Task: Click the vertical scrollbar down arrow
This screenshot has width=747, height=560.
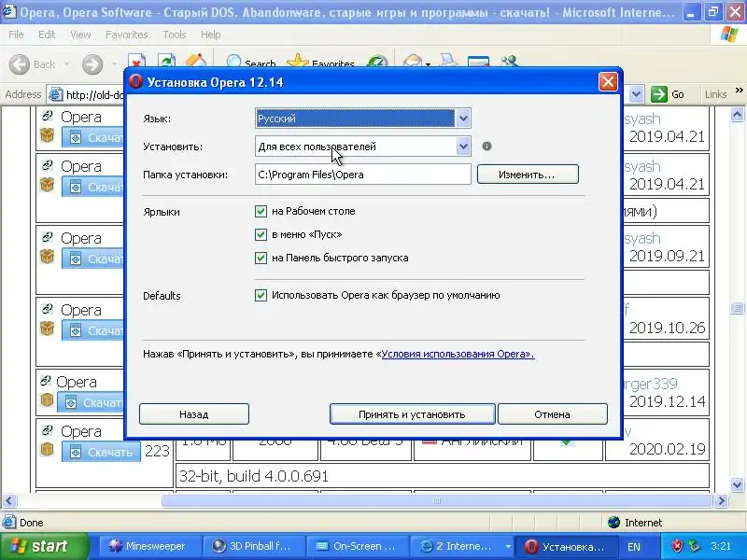Action: pyautogui.click(x=737, y=485)
